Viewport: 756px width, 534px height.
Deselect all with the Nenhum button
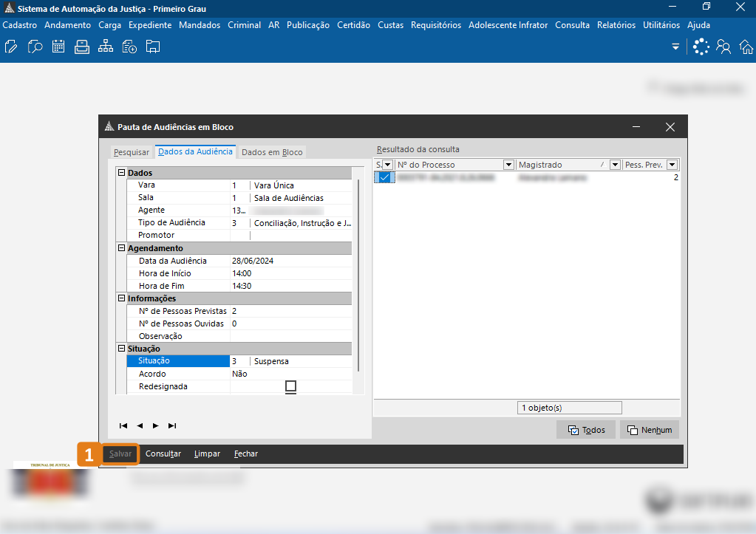tap(650, 430)
